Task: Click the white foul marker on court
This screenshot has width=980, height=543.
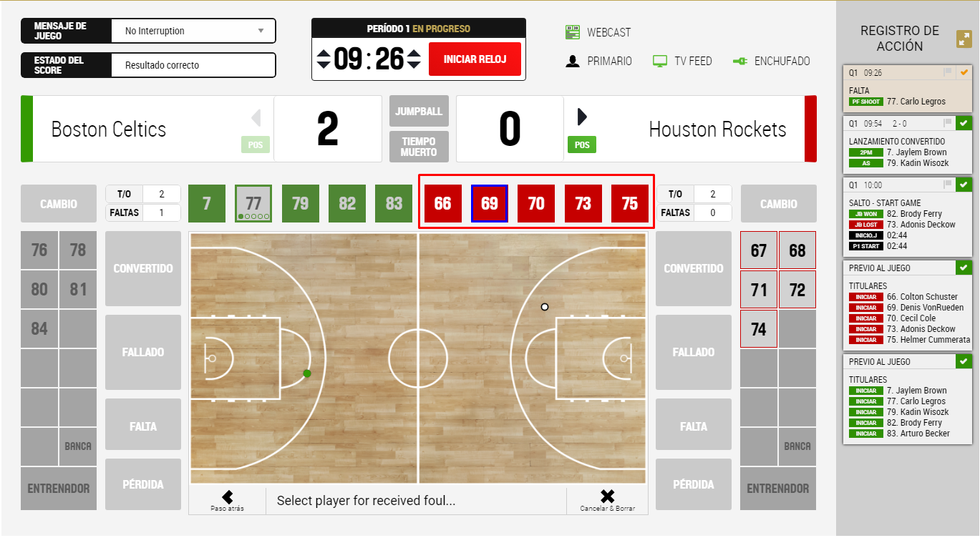Action: 545,307
